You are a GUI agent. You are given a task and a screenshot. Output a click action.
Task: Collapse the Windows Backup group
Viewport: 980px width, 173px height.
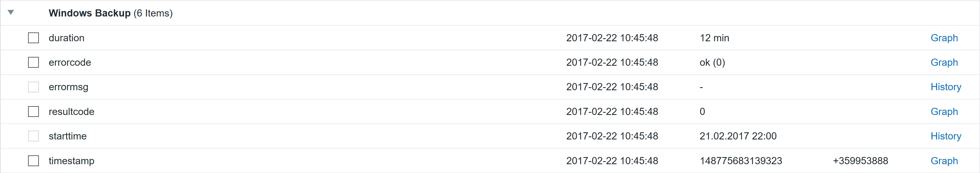[x=11, y=13]
